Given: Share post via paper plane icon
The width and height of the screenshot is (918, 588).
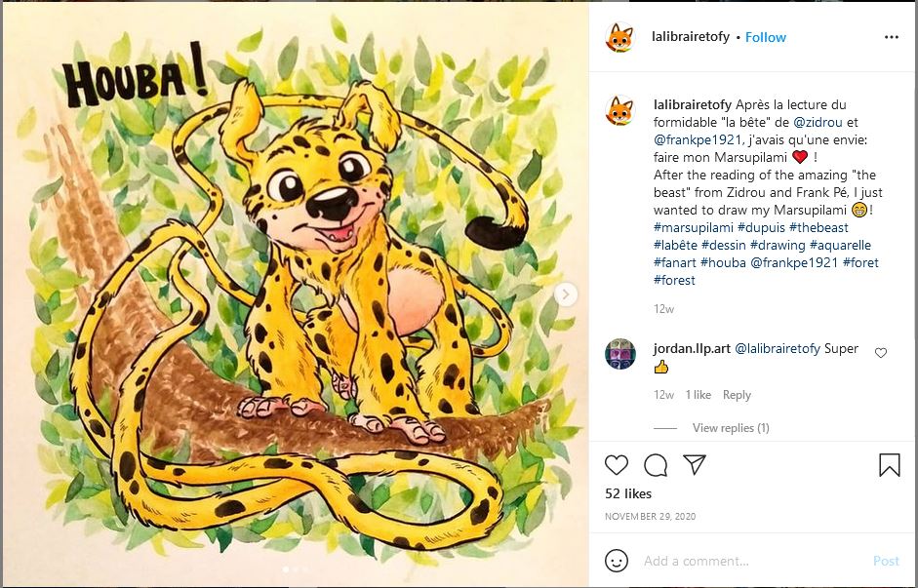Looking at the screenshot, I should click(694, 464).
